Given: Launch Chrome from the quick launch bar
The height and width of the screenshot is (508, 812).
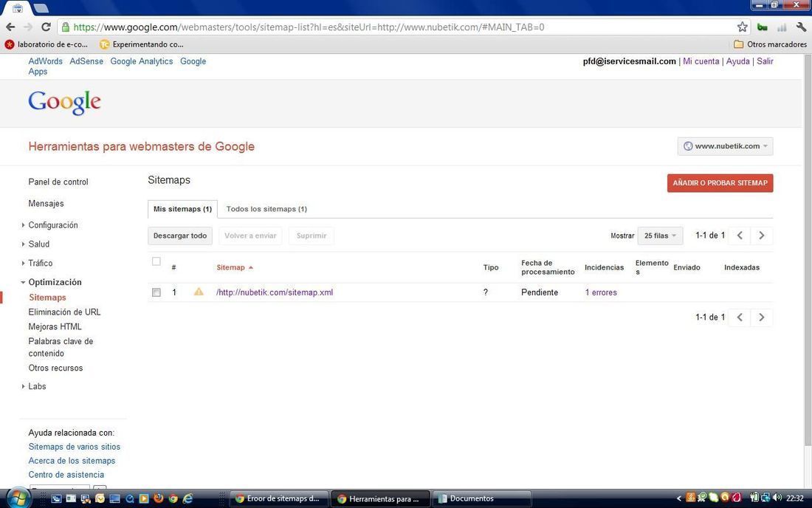Looking at the screenshot, I should pos(173,498).
